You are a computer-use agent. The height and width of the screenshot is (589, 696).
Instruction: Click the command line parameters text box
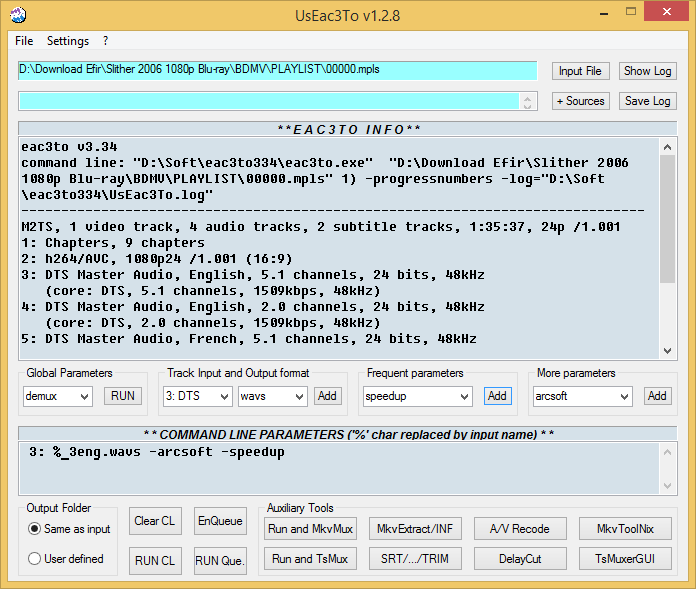pos(340,468)
